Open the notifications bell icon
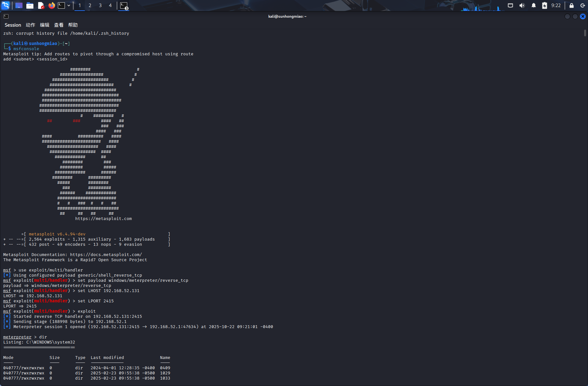Image resolution: width=588 pixels, height=386 pixels. pos(534,5)
